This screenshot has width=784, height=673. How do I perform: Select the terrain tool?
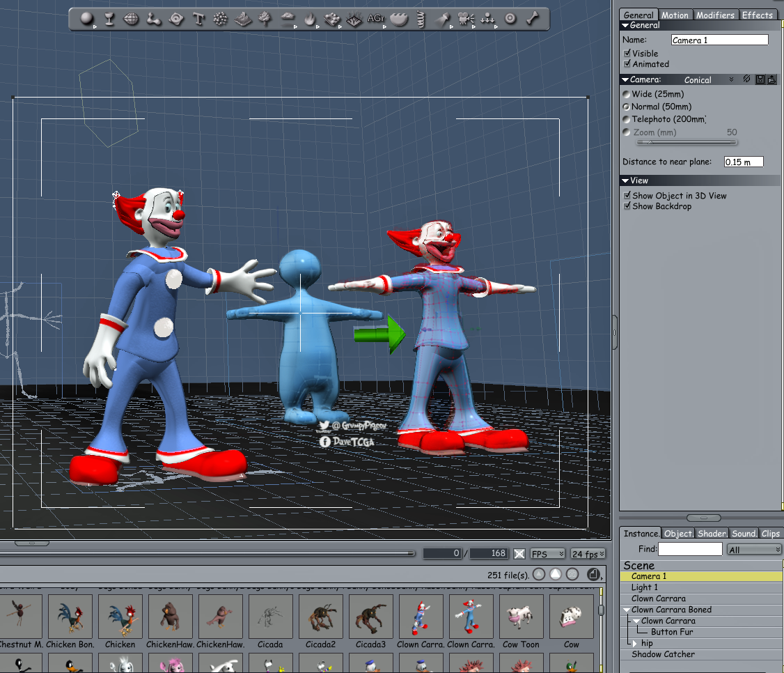coord(244,19)
